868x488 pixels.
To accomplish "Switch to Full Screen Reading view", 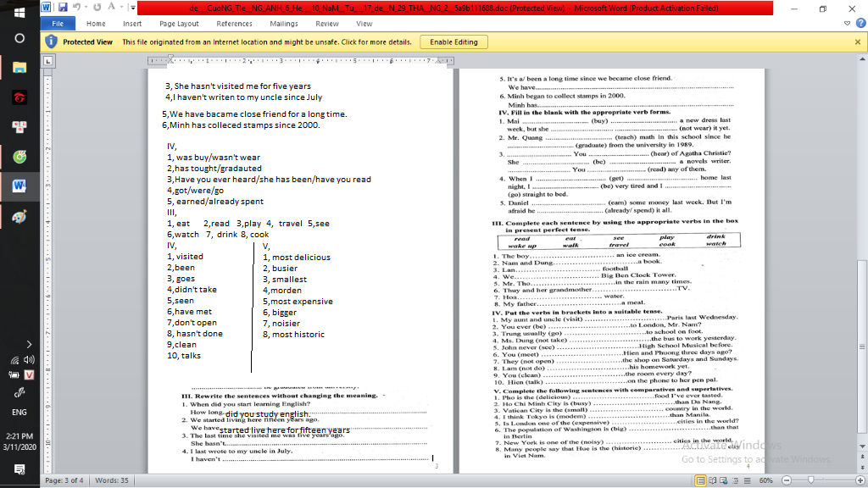I will coord(713,480).
